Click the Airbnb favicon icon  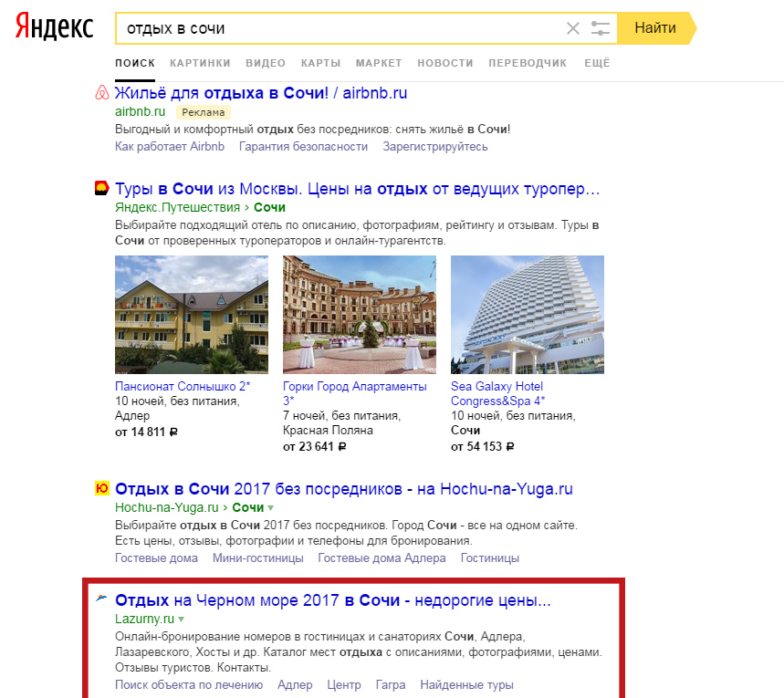[x=102, y=93]
